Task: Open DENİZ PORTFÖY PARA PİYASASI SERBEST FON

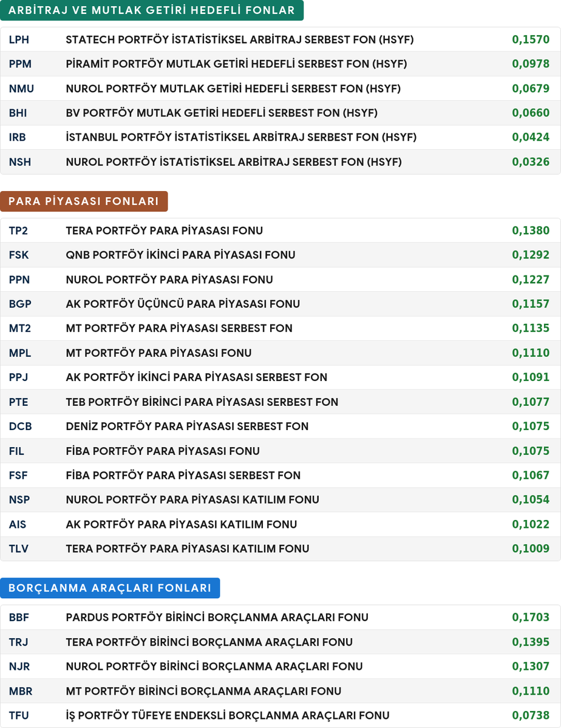Action: pyautogui.click(x=187, y=426)
